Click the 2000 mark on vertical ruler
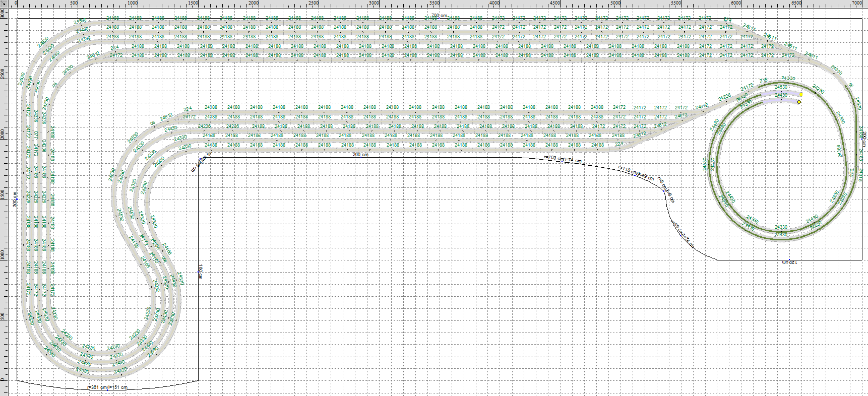868x396 pixels. [3, 134]
